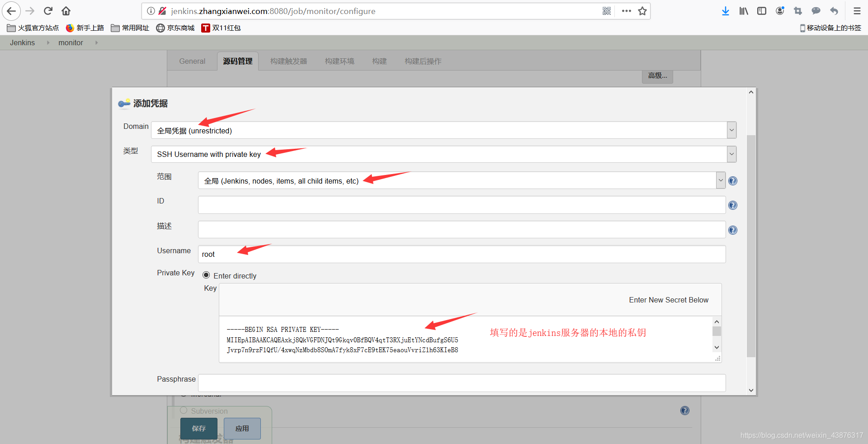
Task: Open the 火狐官方站点 bookmark folder
Action: (x=33, y=28)
